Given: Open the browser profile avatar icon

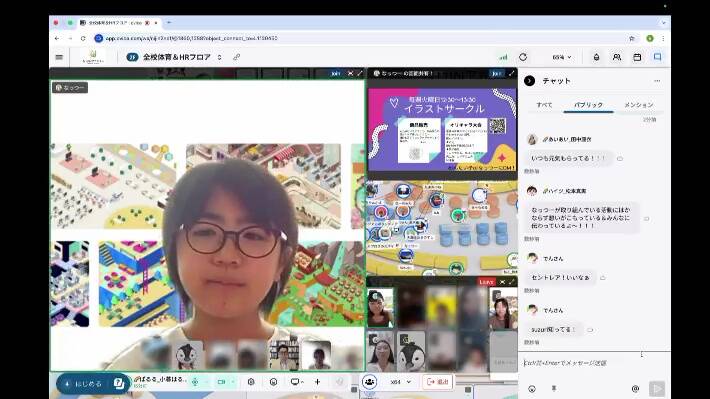Looking at the screenshot, I should 650,38.
